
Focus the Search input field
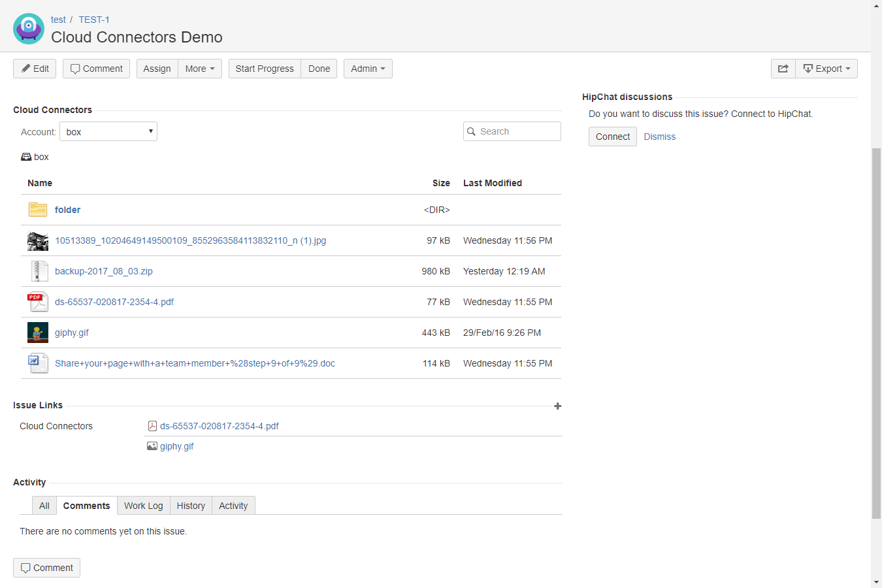tap(512, 131)
